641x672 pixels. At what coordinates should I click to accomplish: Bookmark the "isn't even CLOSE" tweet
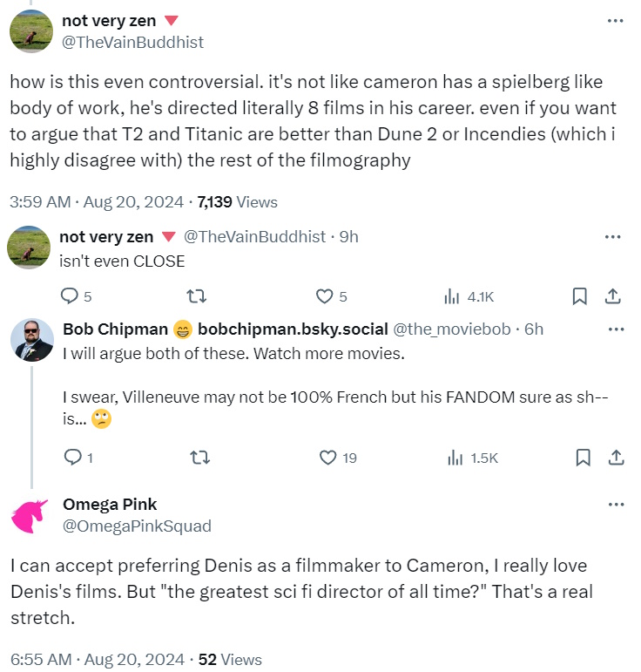pyautogui.click(x=580, y=297)
